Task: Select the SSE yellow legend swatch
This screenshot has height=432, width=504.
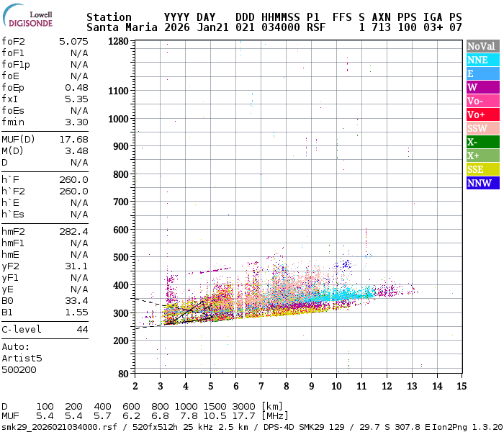Action: click(x=483, y=169)
